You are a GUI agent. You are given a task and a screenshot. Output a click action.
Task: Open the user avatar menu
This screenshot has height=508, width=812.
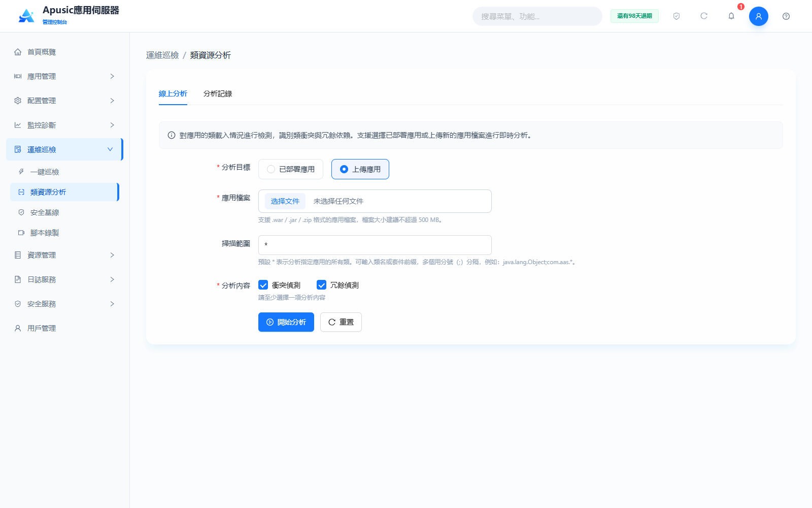tap(759, 16)
